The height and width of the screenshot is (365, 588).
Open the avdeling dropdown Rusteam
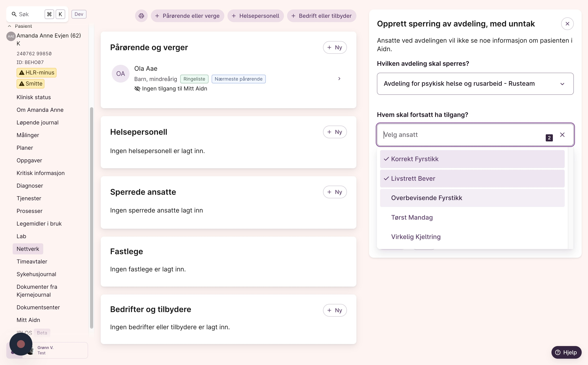pyautogui.click(x=475, y=84)
